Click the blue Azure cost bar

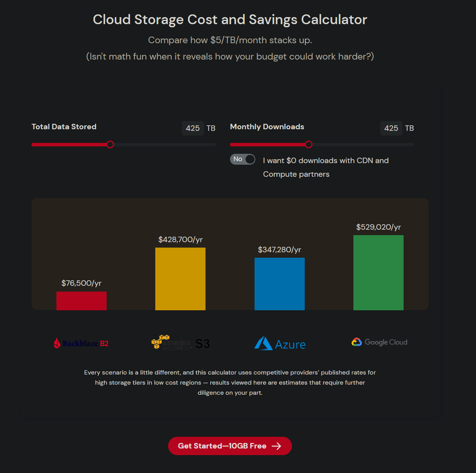click(x=279, y=284)
